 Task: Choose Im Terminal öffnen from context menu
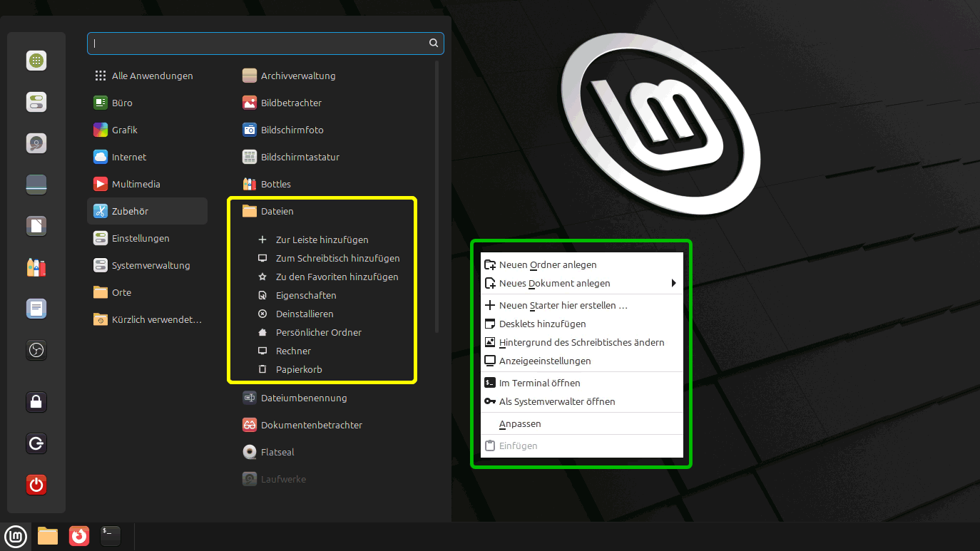(539, 383)
